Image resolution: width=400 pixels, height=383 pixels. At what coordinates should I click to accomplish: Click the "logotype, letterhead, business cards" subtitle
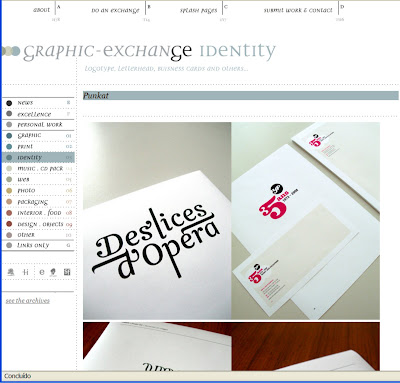166,69
